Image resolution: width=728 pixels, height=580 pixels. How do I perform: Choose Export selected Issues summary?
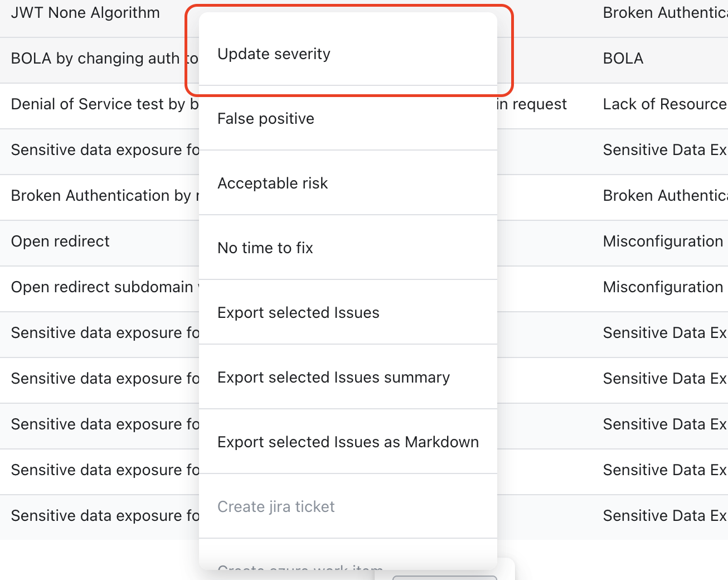(x=333, y=378)
